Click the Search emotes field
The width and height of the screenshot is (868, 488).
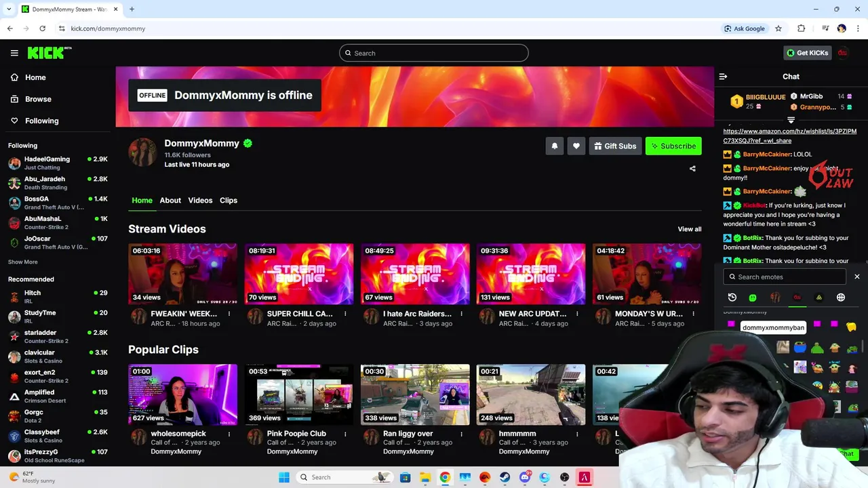point(785,277)
